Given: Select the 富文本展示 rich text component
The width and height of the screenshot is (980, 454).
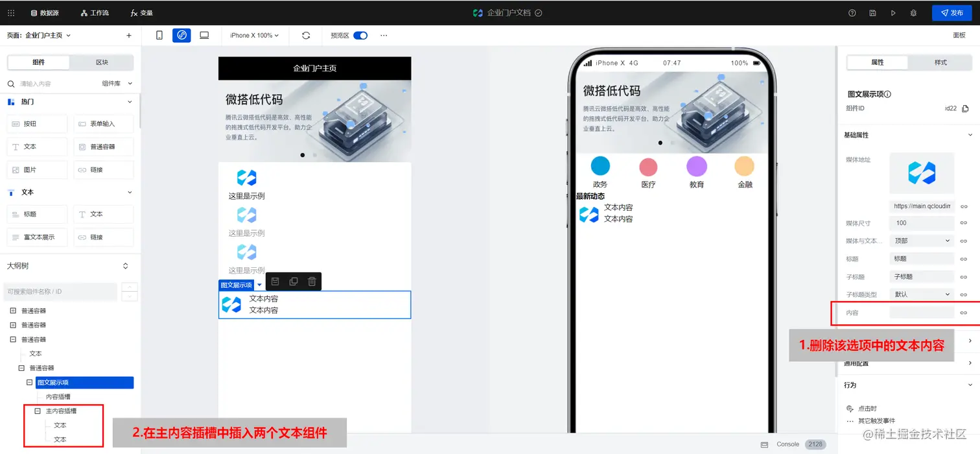Looking at the screenshot, I should point(37,237).
